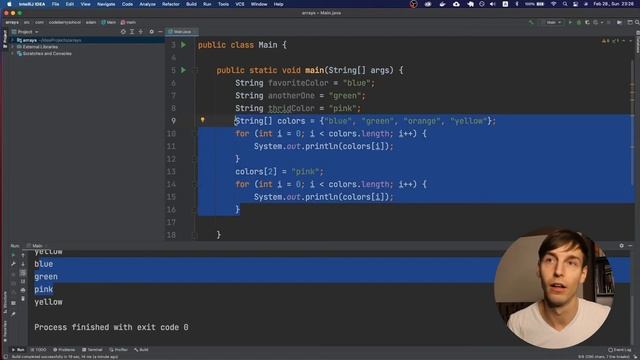
Task: Click the build hammer icon in top toolbar
Action: pyautogui.click(x=531, y=22)
